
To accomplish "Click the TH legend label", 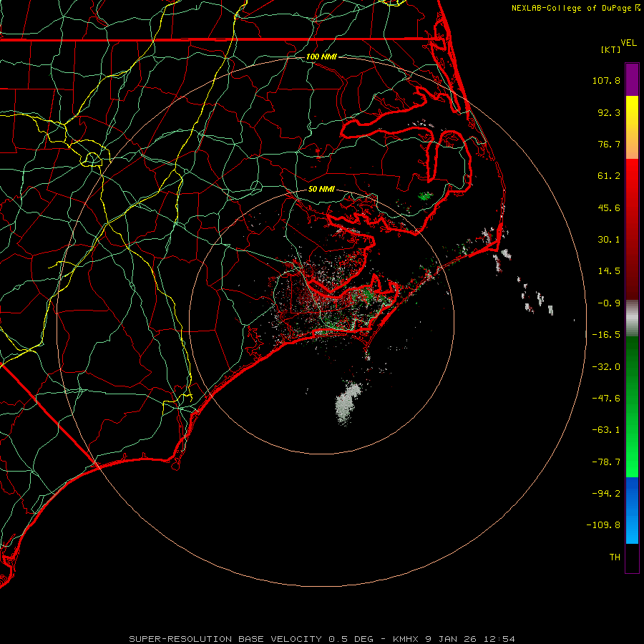I will tap(615, 557).
